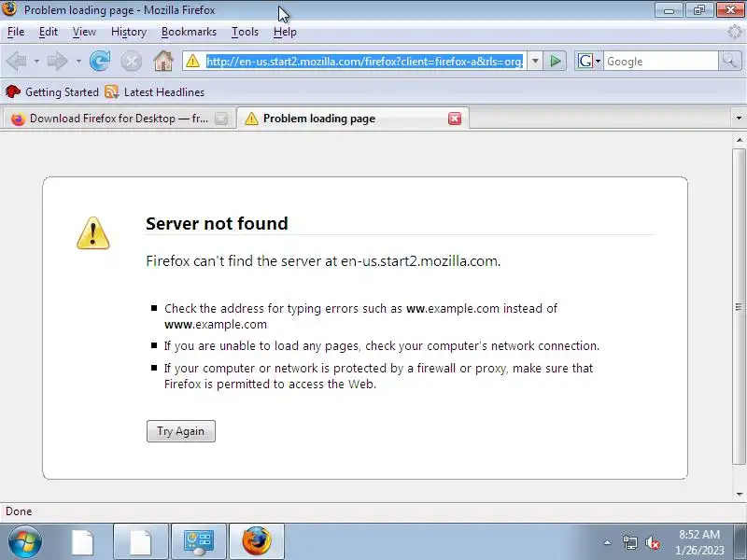
Task: Minimize the Firefox window
Action: click(669, 10)
